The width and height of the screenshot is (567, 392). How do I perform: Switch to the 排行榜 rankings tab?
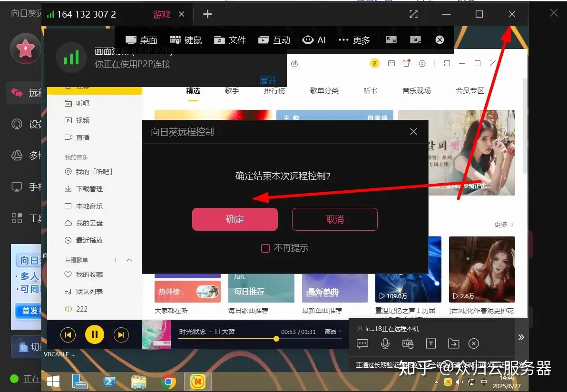[x=275, y=90]
